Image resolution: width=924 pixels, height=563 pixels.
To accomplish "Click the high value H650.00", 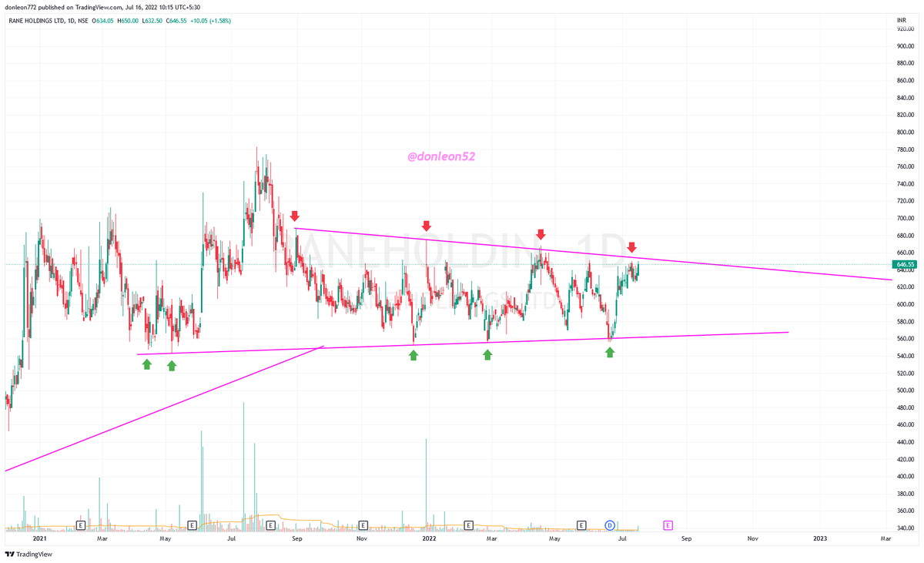I will pyautogui.click(x=129, y=20).
